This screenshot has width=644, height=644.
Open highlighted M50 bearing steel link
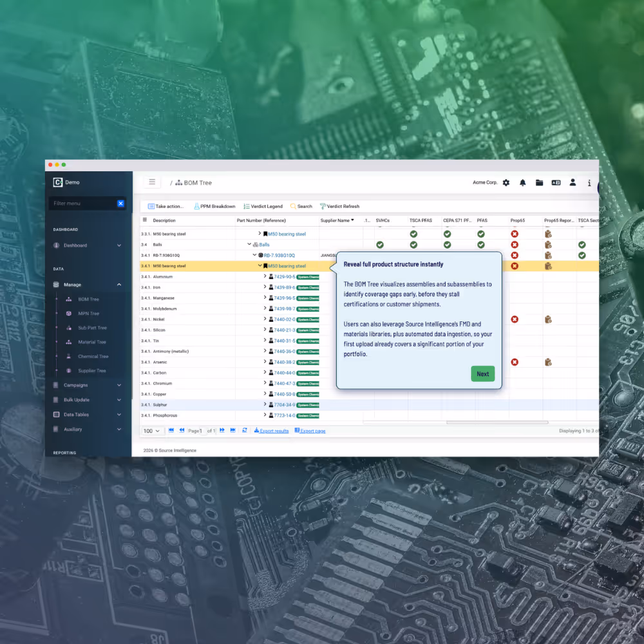pos(287,266)
